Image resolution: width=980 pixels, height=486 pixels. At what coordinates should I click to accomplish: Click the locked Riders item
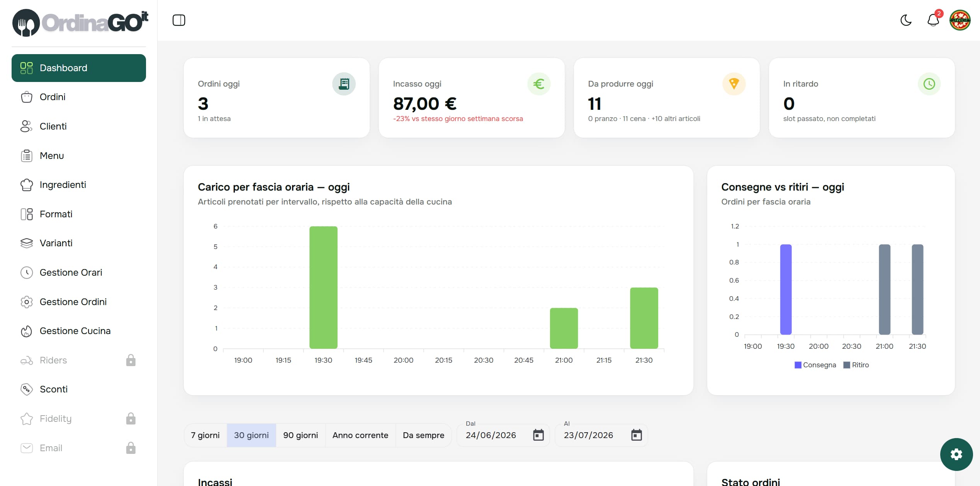(79, 360)
